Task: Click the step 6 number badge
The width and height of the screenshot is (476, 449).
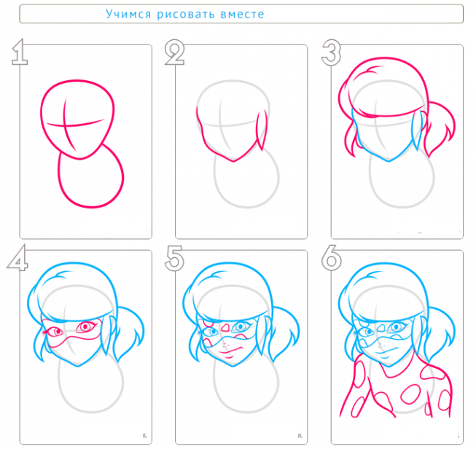Action: click(x=332, y=258)
